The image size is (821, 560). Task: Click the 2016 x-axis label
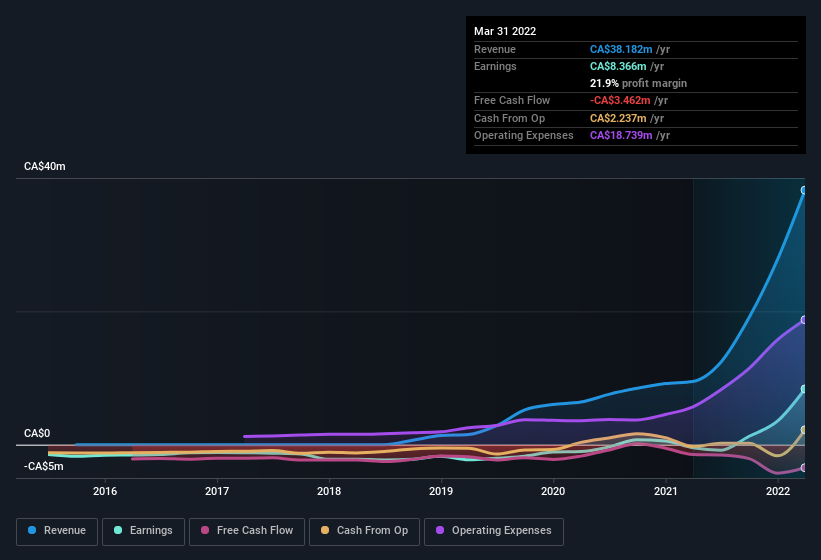[x=105, y=491]
